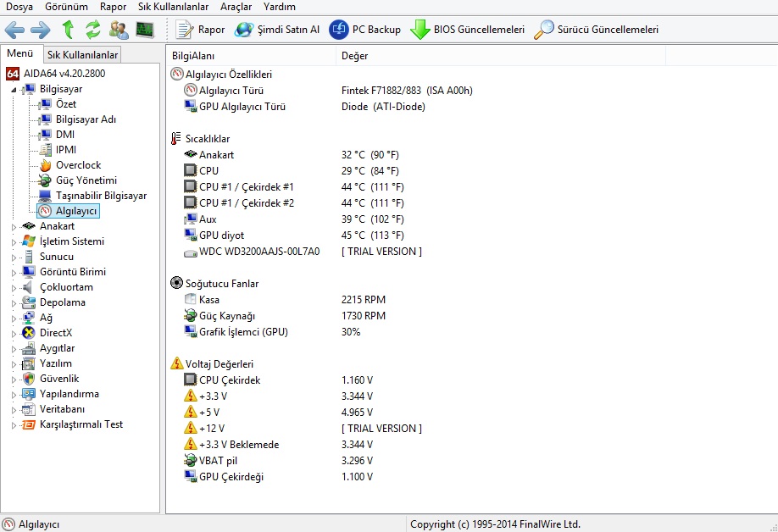Viewport: 778px width, 532px height.
Task: Expand the Çokluortam tree node
Action: [x=14, y=287]
